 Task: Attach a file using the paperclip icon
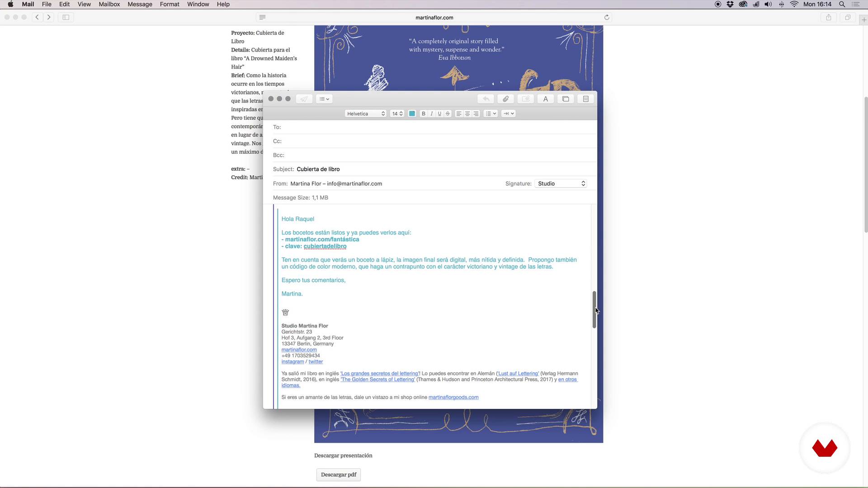point(506,99)
